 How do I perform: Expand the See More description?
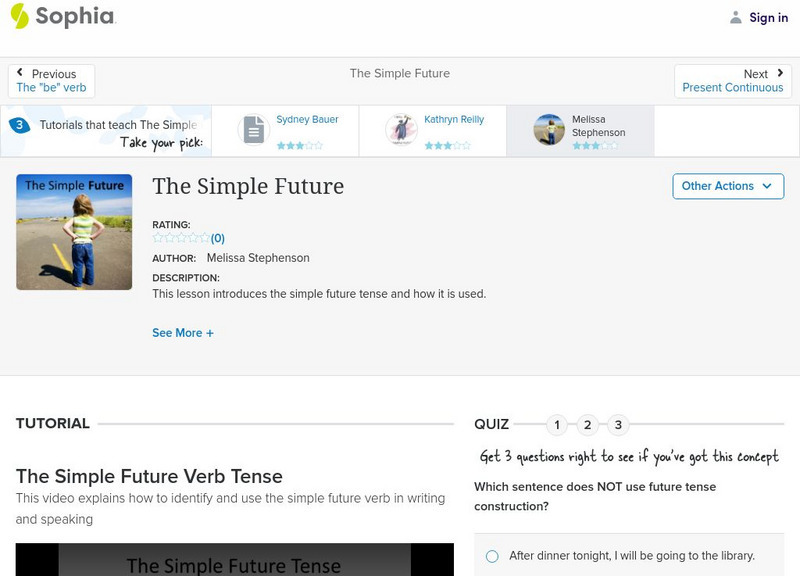pos(183,333)
